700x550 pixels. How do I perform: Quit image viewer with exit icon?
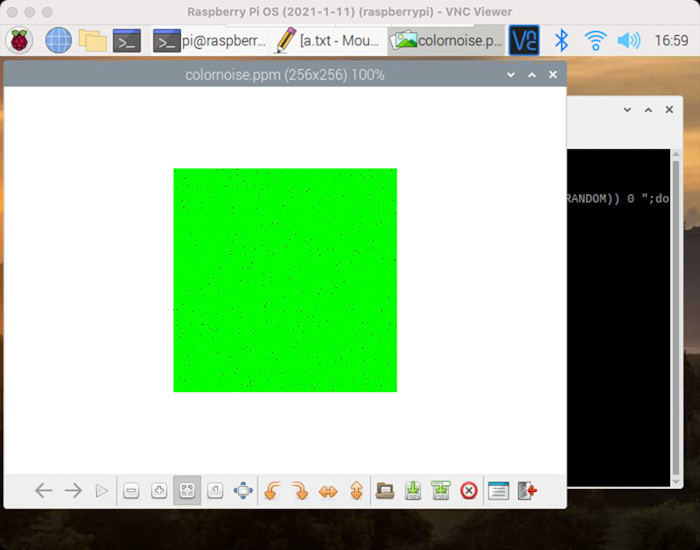pyautogui.click(x=527, y=491)
